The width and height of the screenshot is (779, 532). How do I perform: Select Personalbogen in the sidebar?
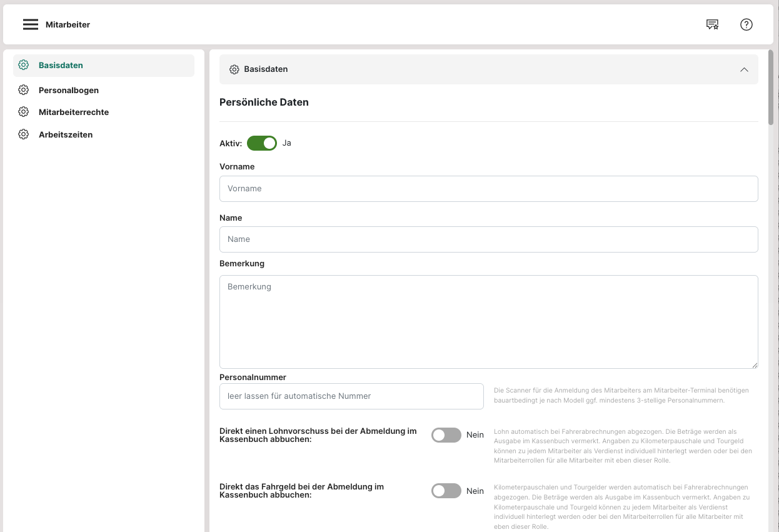(69, 90)
